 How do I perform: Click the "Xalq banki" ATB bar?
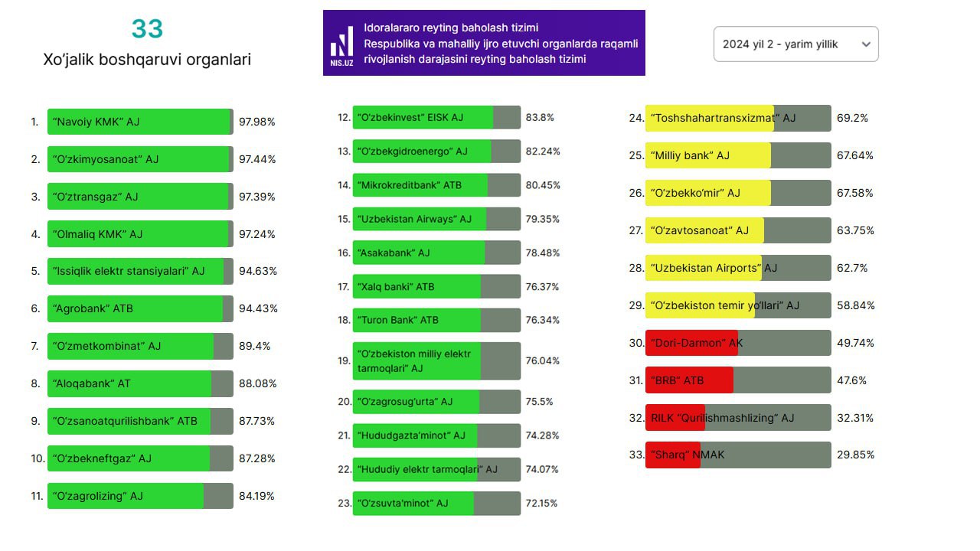pos(436,287)
